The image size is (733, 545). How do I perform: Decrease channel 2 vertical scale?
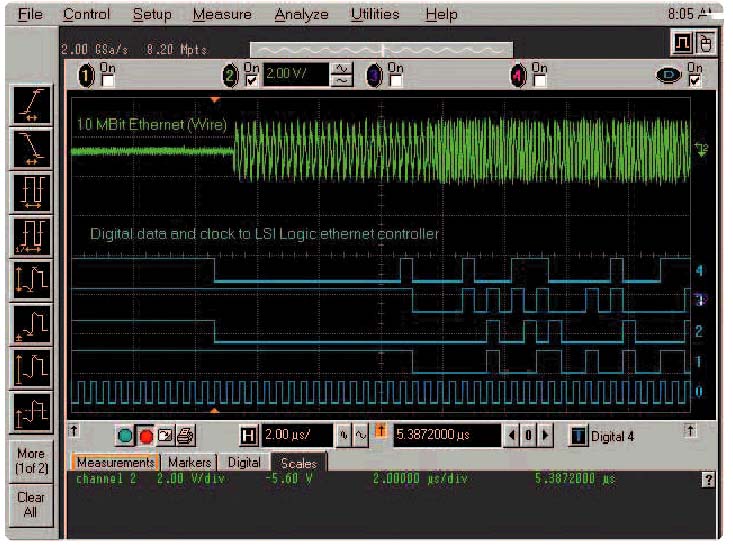tap(342, 81)
